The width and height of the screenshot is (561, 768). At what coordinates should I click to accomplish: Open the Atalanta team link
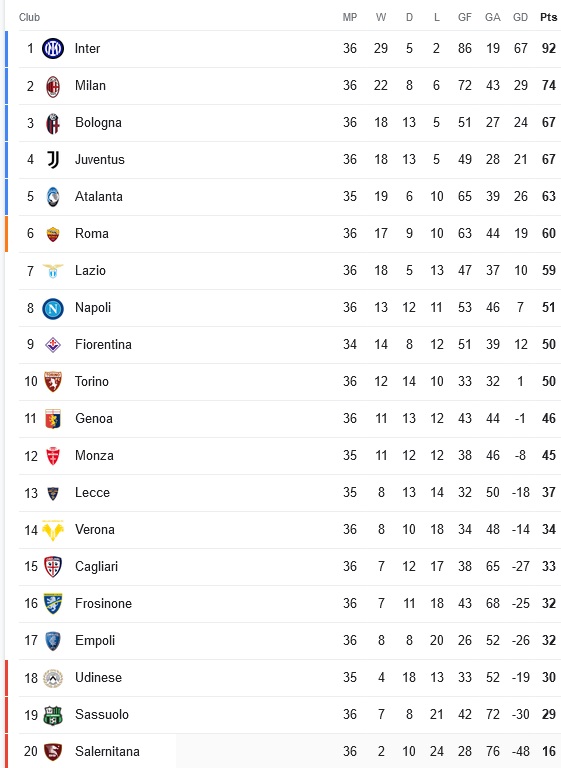(x=98, y=196)
